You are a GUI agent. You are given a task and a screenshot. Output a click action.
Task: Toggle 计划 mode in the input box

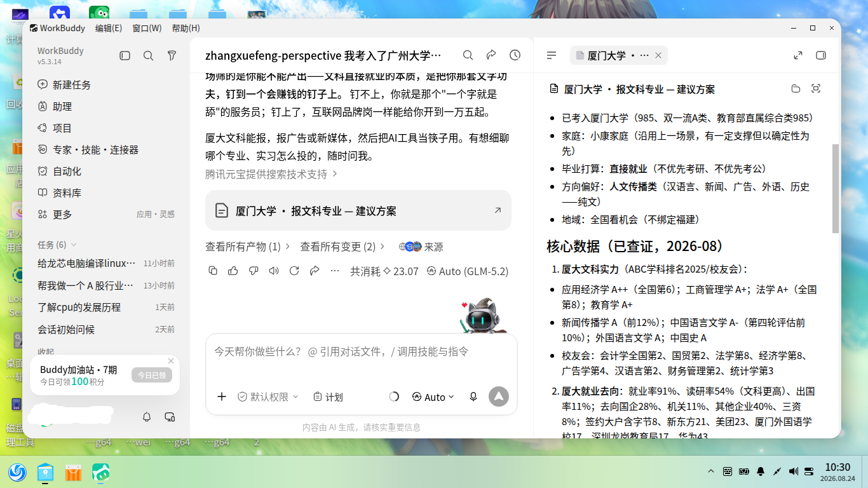tap(328, 396)
